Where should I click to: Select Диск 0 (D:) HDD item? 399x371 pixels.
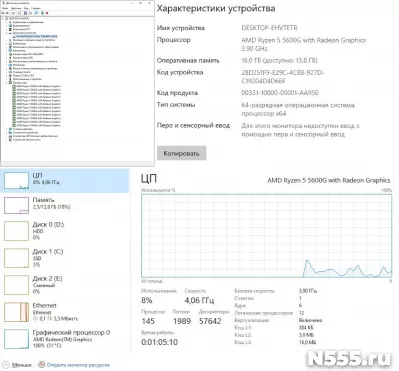64,231
